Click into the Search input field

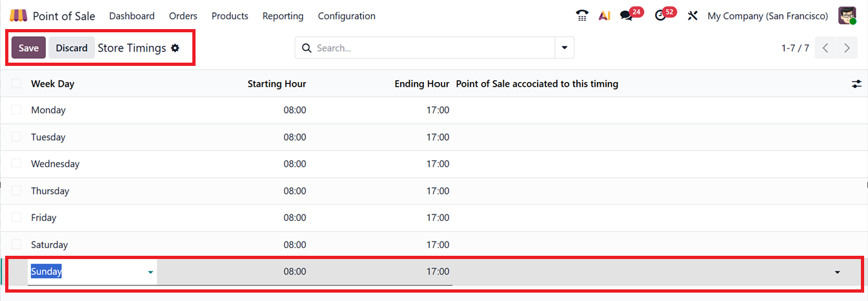[432, 48]
